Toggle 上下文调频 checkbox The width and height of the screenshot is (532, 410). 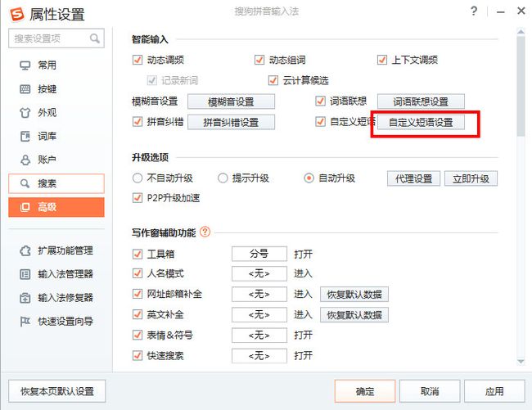pyautogui.click(x=382, y=60)
